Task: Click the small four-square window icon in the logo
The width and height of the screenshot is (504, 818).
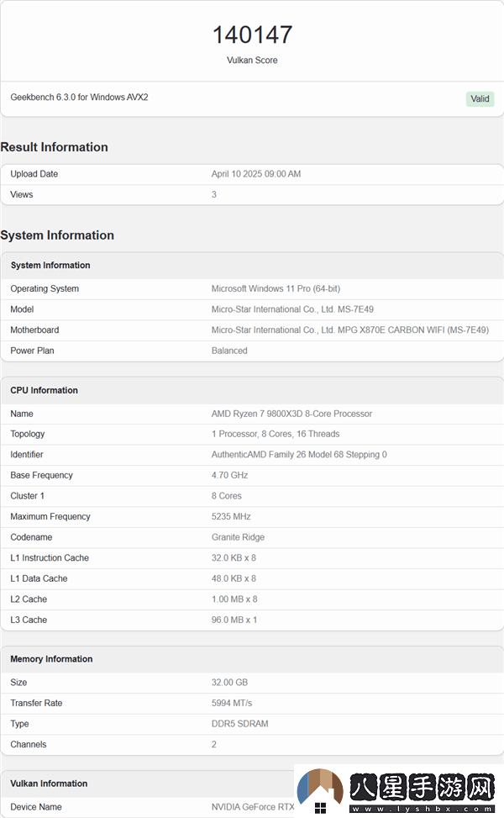Action: pos(320,809)
